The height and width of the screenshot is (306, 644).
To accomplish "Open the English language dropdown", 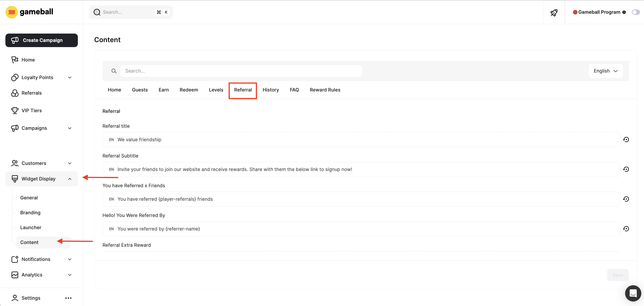I will tap(605, 71).
